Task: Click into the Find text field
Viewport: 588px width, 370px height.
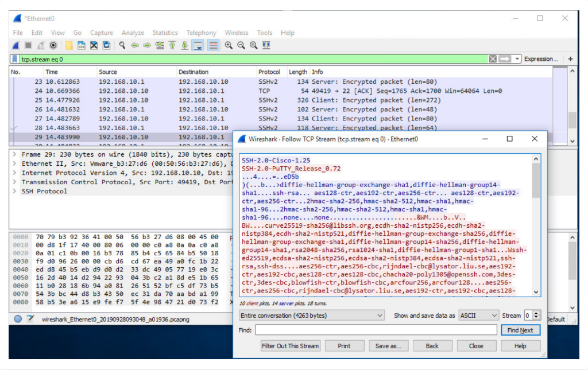Action: point(376,330)
